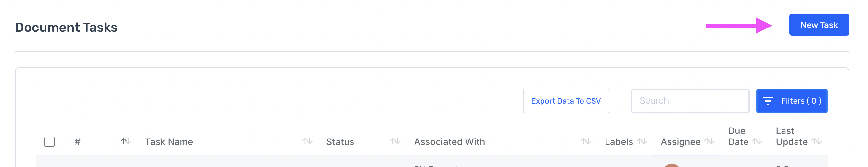Viewport: 868px width, 167px height.
Task: Tick the select-all tasks checkbox
Action: click(49, 142)
